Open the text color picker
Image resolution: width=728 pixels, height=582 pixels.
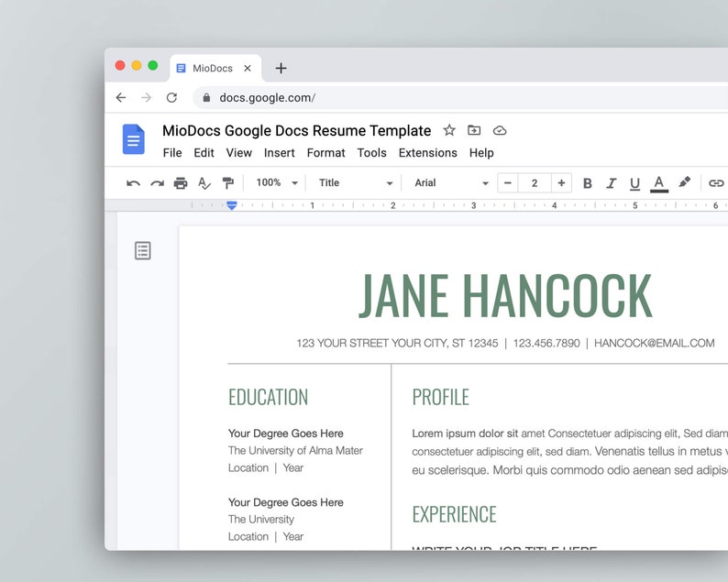coord(659,184)
